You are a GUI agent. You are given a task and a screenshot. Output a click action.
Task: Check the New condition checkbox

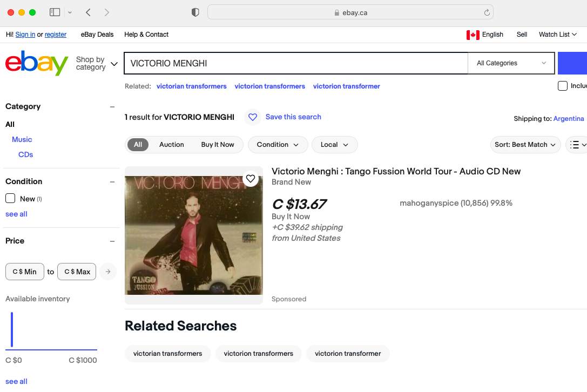(x=10, y=199)
